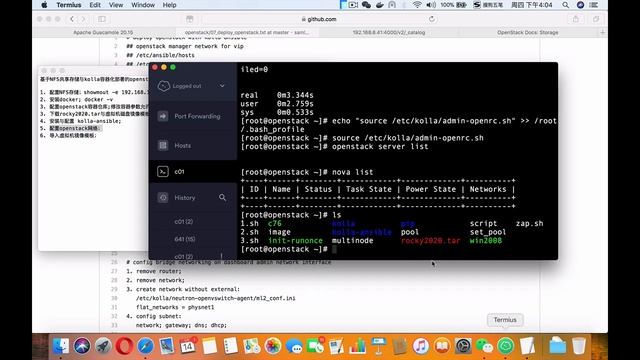Viewport: 640px width, 360px height.
Task: Open the Edit menu
Action: pos(95,5)
